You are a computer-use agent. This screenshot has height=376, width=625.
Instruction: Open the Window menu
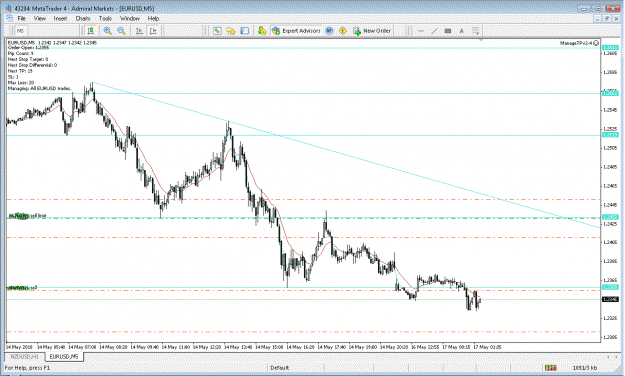coord(130,18)
